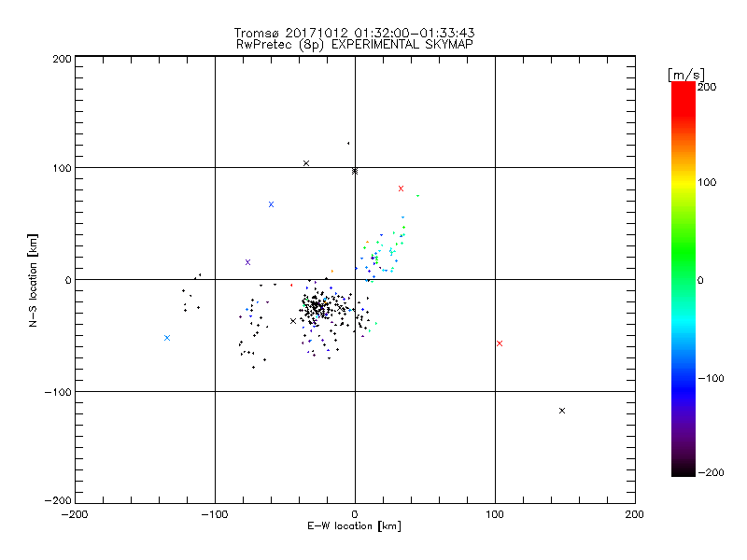This screenshot has width=747, height=560.
Task: Select the lone black dot near 120 km north
Action: (348, 144)
